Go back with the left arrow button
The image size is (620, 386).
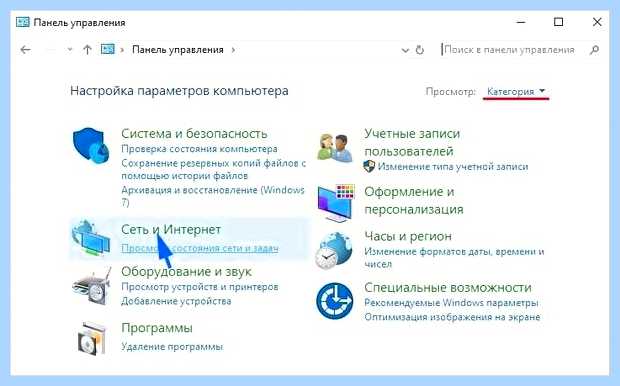tap(26, 50)
